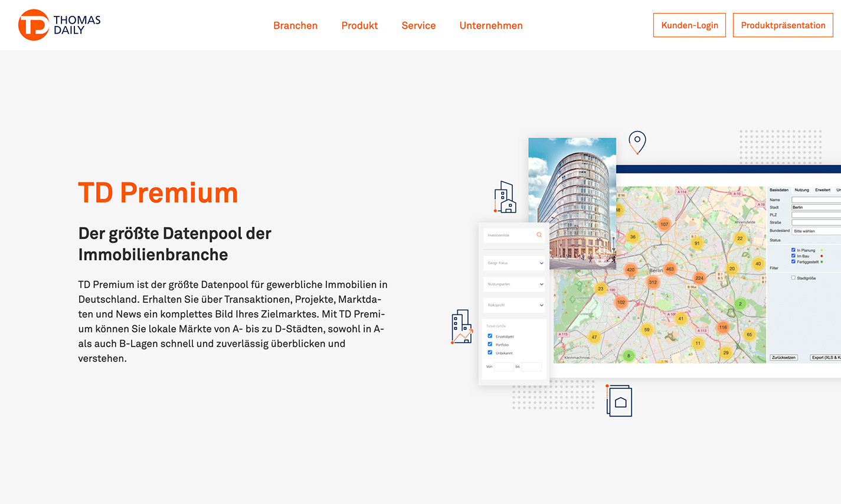The width and height of the screenshot is (841, 504).
Task: Toggle the Portfolio checkbox
Action: [490, 344]
